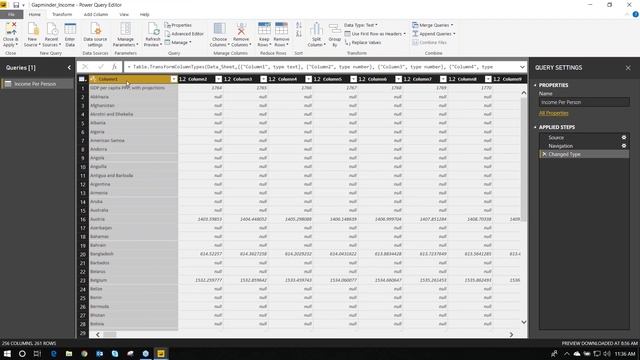This screenshot has height=360, width=640.
Task: Open Column3 filter dropdown
Action: (264, 79)
